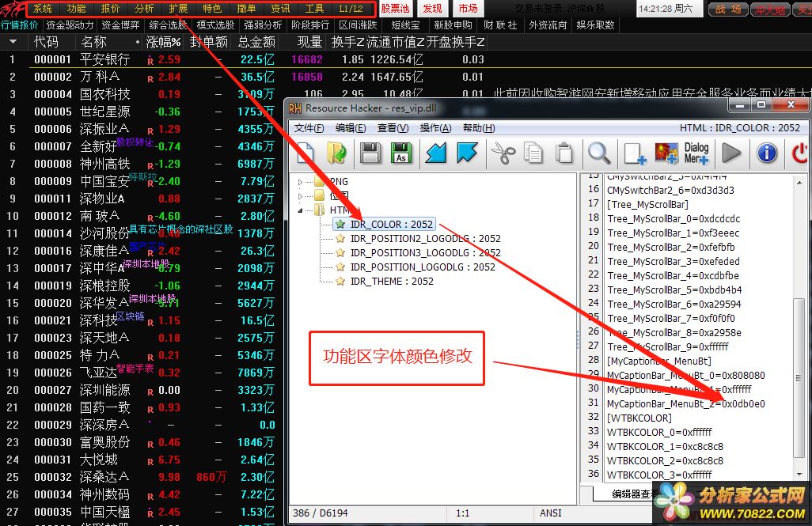Open the 系统 menu in trading app

(x=43, y=8)
